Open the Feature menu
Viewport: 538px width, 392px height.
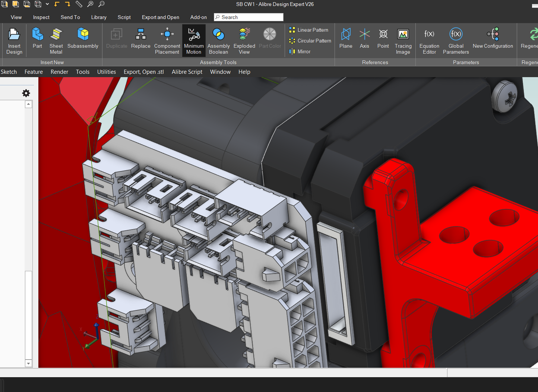tap(34, 72)
